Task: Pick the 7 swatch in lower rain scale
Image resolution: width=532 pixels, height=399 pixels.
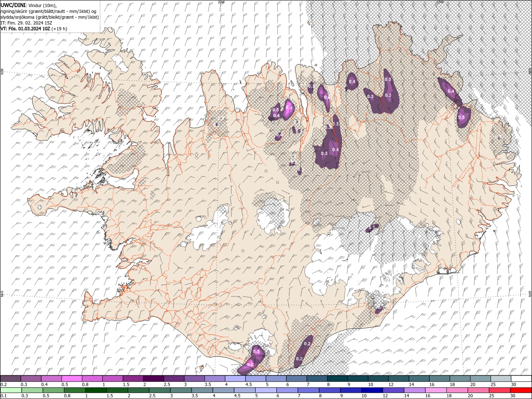Action: click(308, 390)
